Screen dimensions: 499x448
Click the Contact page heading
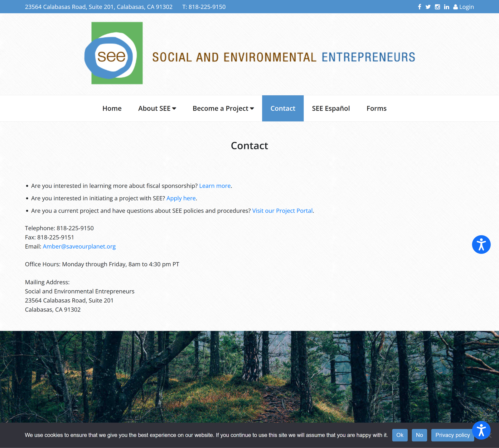coord(249,146)
